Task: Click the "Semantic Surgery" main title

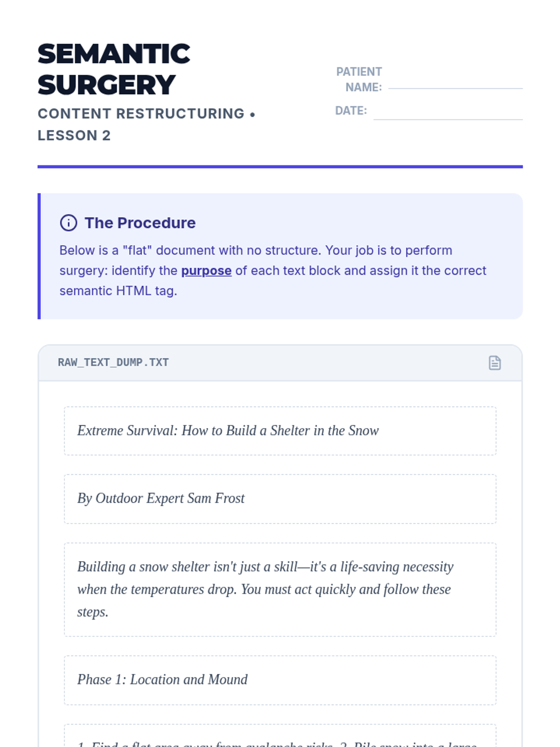Action: [x=114, y=69]
